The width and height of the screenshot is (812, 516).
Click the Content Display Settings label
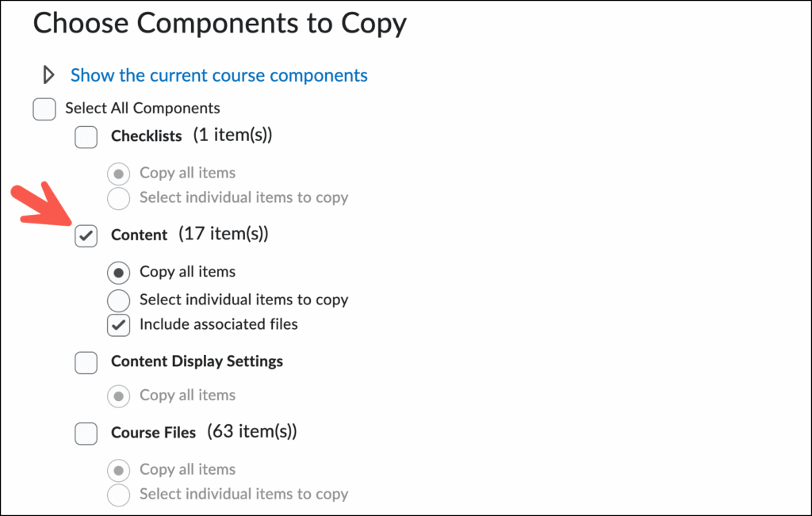coord(197,362)
